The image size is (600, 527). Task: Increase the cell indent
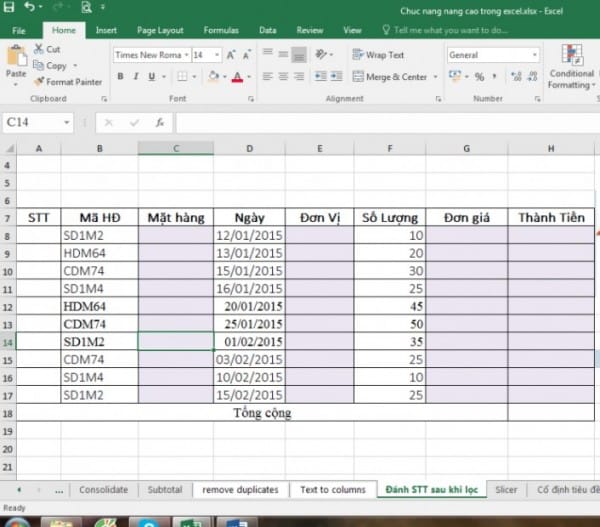pos(336,77)
